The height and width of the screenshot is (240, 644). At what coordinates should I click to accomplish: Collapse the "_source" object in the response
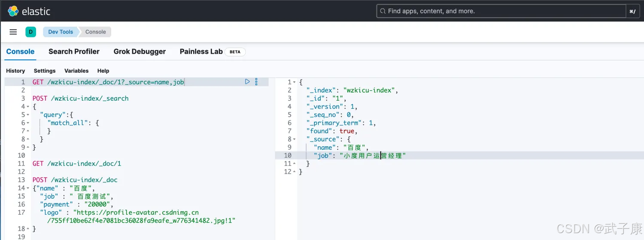tap(295, 139)
